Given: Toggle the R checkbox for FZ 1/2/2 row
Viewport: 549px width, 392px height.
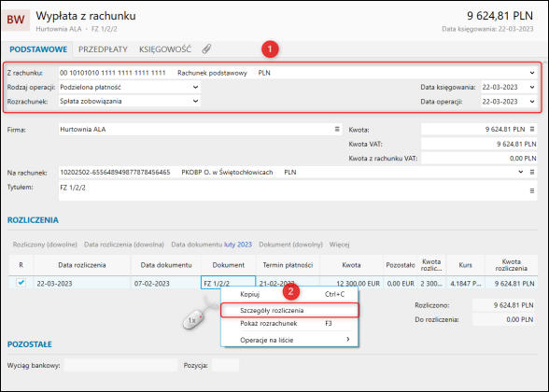Looking at the screenshot, I should tap(21, 283).
